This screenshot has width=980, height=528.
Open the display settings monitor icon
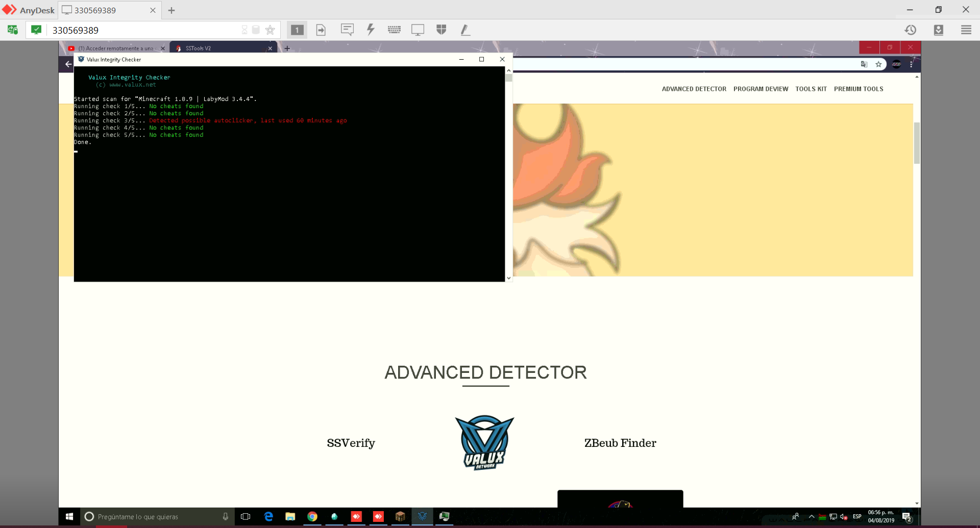pyautogui.click(x=418, y=30)
